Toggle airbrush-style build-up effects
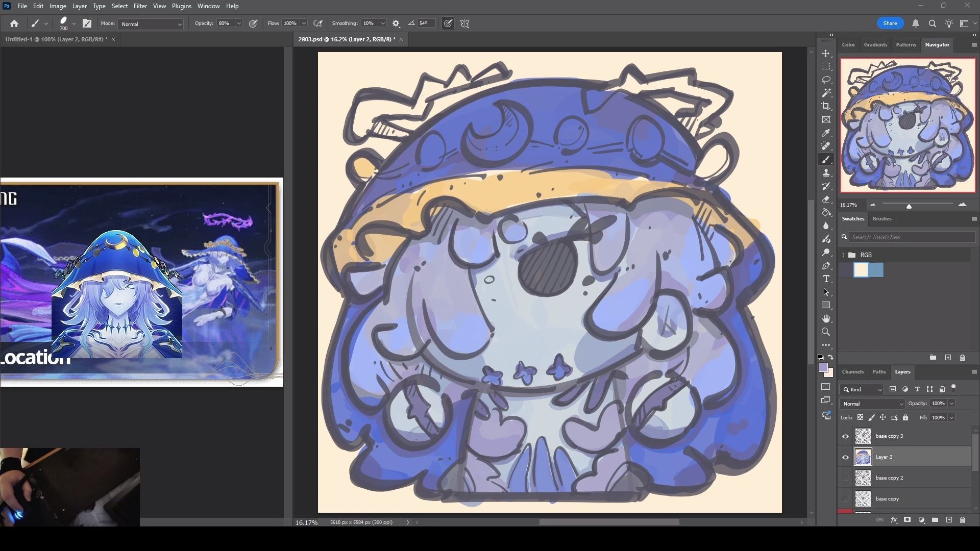This screenshot has width=980, height=551. (x=318, y=23)
